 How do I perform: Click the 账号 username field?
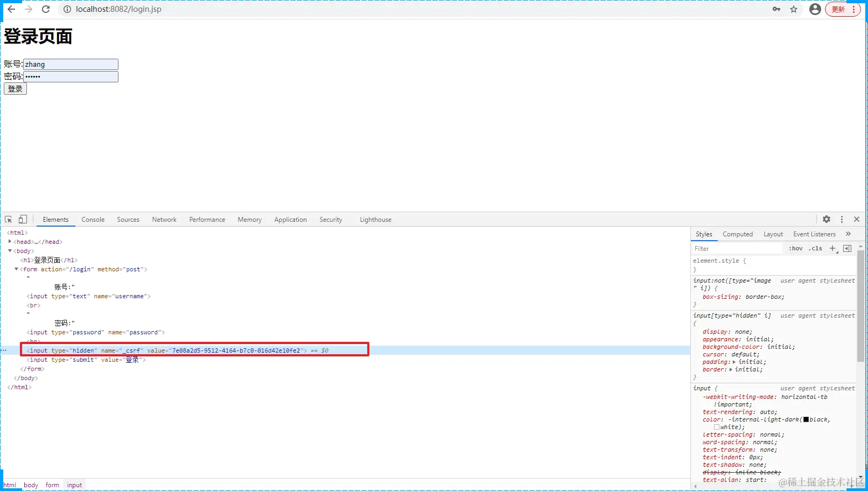(x=71, y=64)
